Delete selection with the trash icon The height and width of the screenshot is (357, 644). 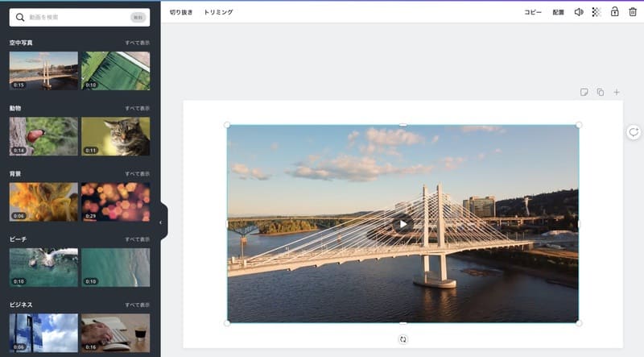pos(633,12)
